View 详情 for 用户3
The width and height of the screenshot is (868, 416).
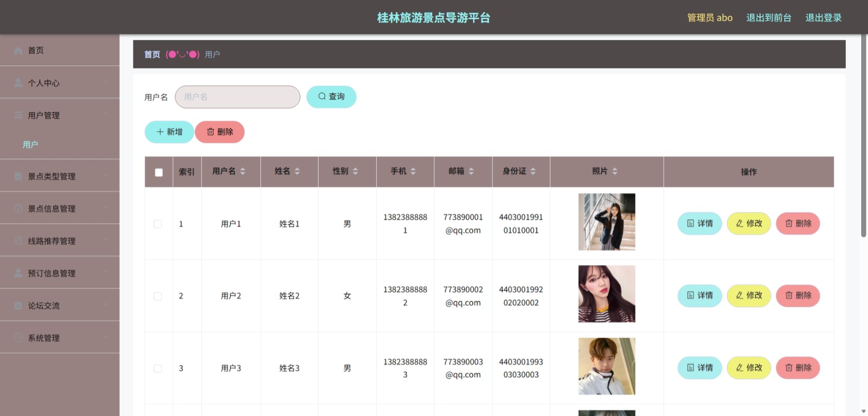click(x=700, y=368)
